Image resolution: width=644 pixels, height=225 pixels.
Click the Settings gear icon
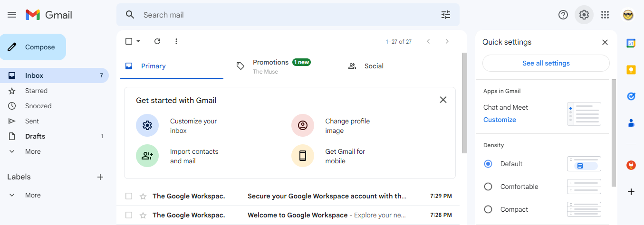(x=584, y=15)
